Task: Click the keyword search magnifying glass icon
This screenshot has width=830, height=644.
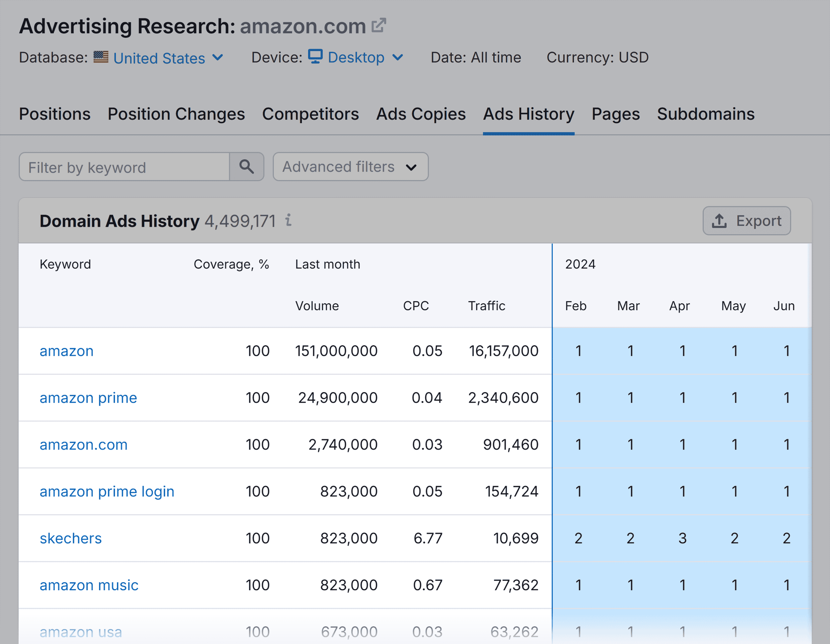Action: [x=247, y=167]
